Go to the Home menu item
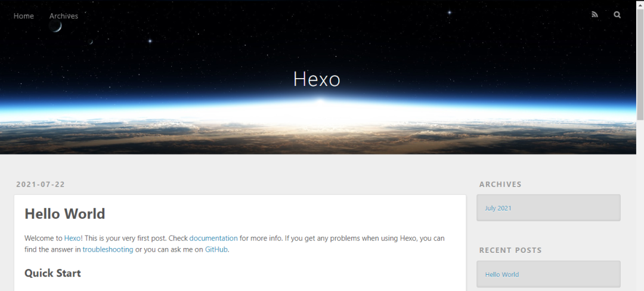Screen dimensions: 644x291 (24, 16)
